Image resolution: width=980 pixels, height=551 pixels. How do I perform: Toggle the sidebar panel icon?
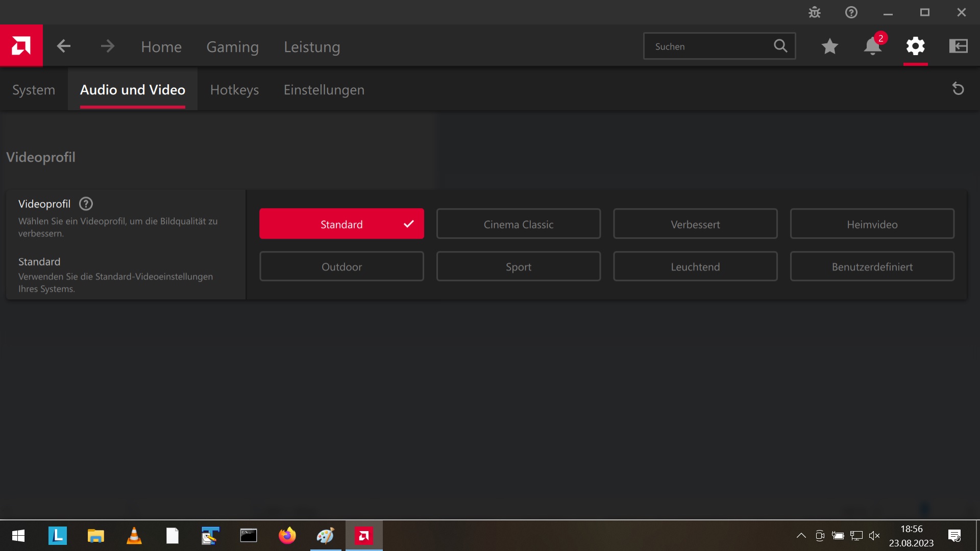point(958,46)
